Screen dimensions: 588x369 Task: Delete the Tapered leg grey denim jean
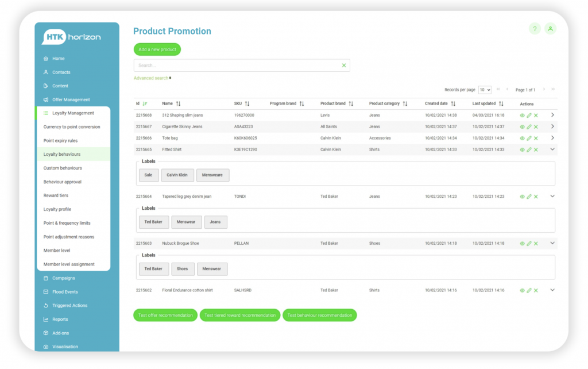pyautogui.click(x=536, y=197)
